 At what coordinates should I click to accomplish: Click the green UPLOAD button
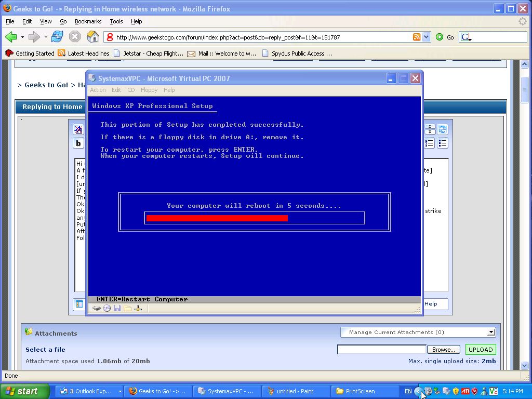[481, 350]
